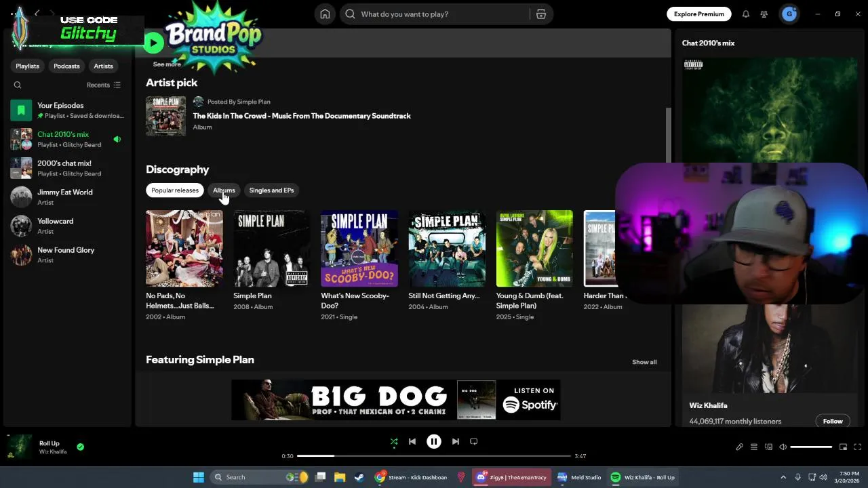The width and height of the screenshot is (868, 488).
Task: Switch to Chrome Kick Dashboard window
Action: point(411,477)
